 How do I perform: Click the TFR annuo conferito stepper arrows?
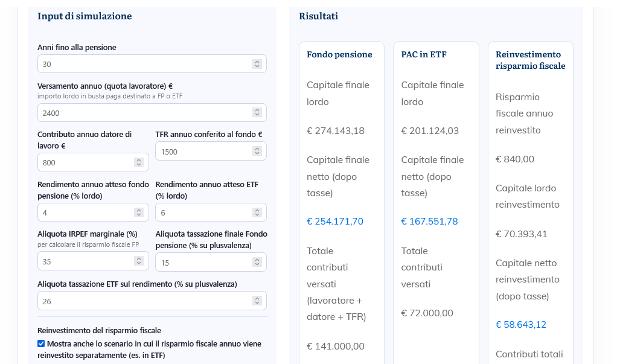pyautogui.click(x=257, y=152)
